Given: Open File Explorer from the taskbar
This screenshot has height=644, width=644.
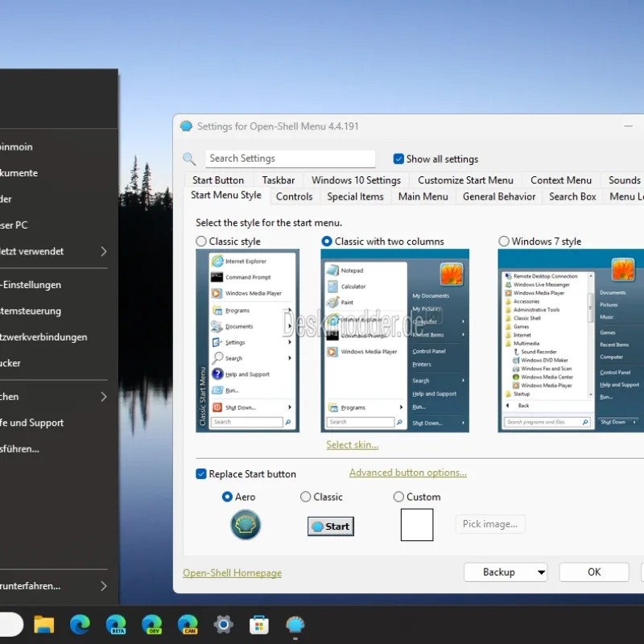Looking at the screenshot, I should [x=44, y=625].
